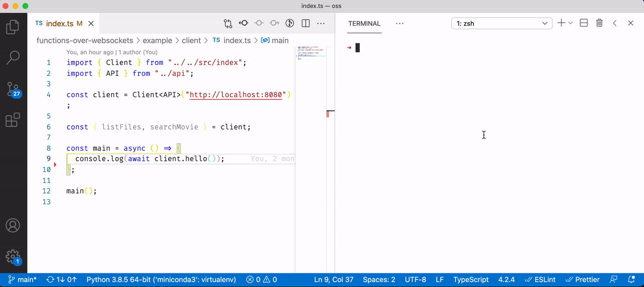This screenshot has width=644, height=287.
Task: Create a new terminal with plus icon
Action: pos(561,23)
